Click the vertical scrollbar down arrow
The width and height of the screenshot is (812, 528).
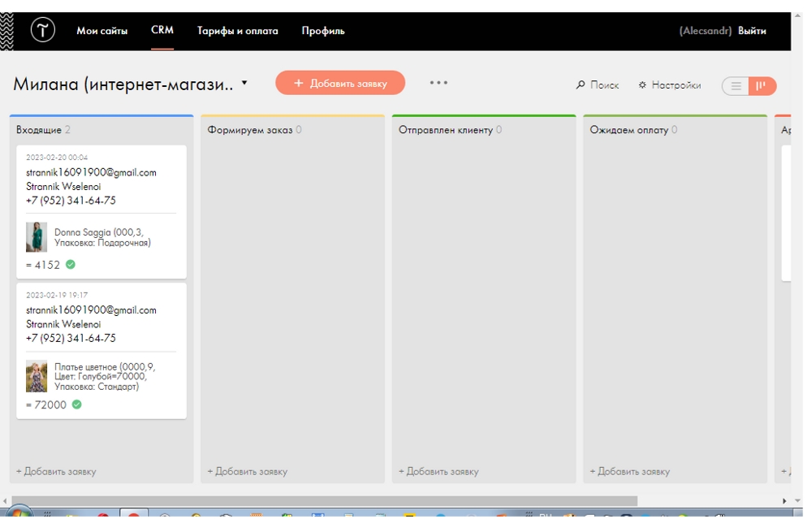tap(797, 501)
